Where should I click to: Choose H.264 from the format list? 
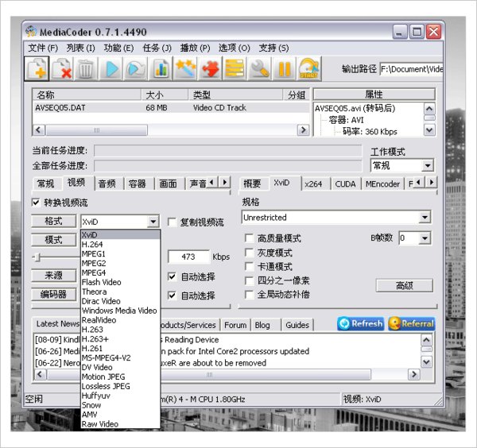pyautogui.click(x=120, y=245)
